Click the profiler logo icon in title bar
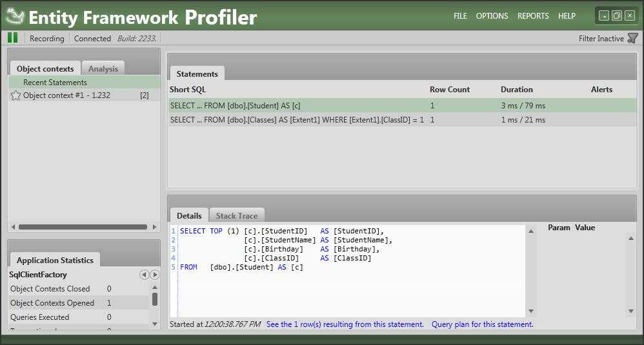The width and height of the screenshot is (644, 345). point(15,16)
